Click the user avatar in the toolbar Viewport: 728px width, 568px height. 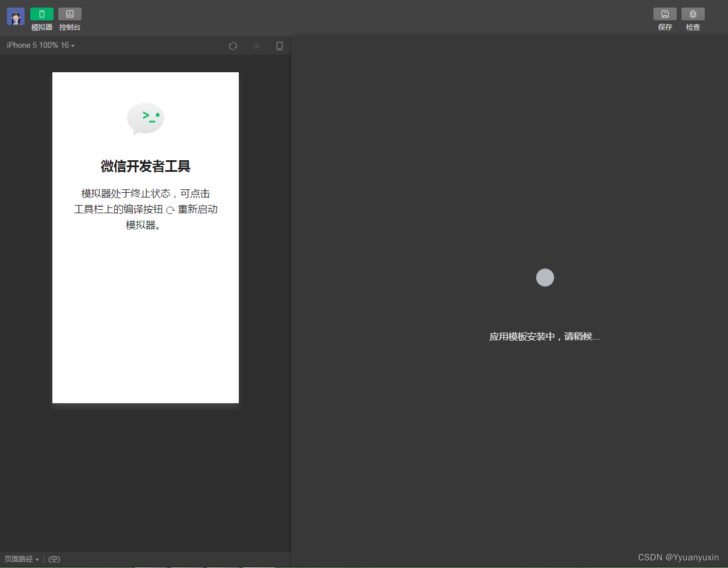(x=16, y=16)
